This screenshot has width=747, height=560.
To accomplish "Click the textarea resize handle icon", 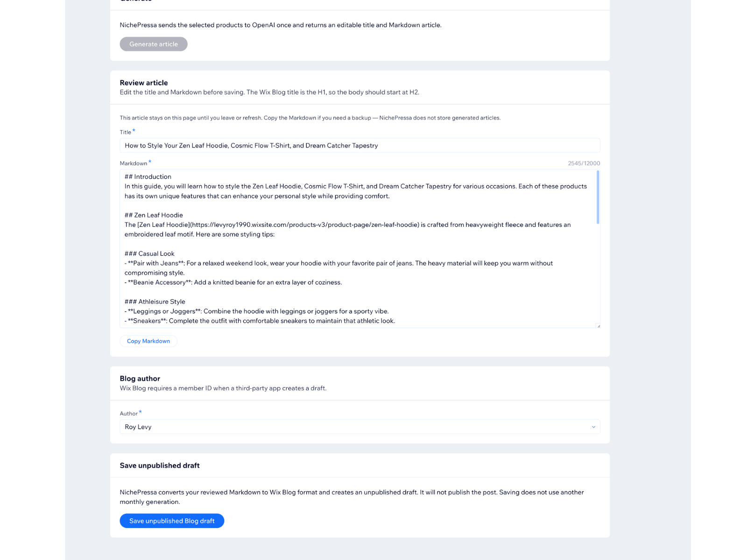I will coord(598,326).
